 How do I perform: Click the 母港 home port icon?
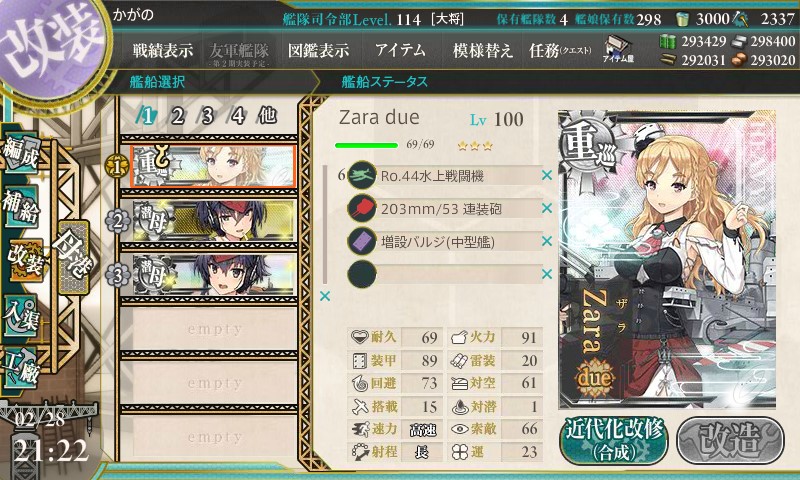[74, 257]
